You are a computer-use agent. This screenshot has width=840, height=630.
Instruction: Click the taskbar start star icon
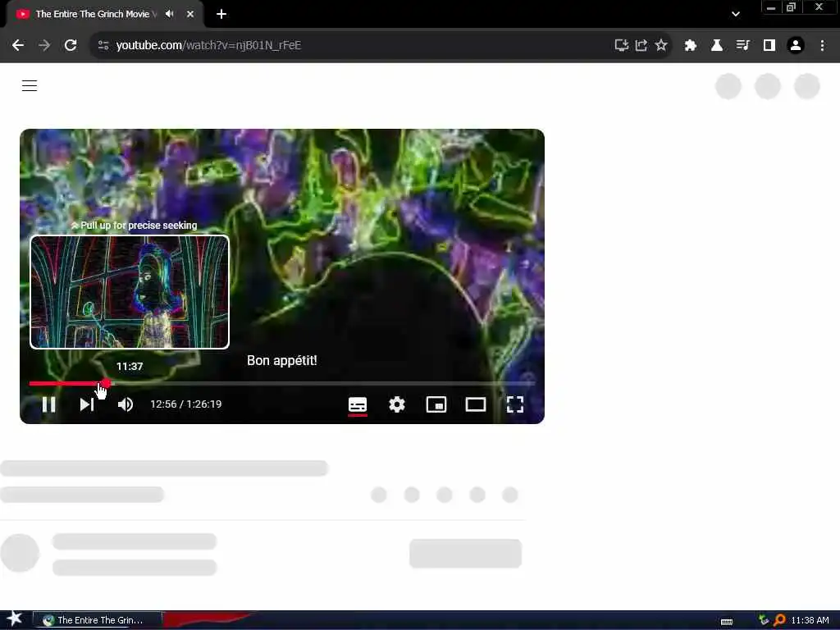pyautogui.click(x=15, y=619)
